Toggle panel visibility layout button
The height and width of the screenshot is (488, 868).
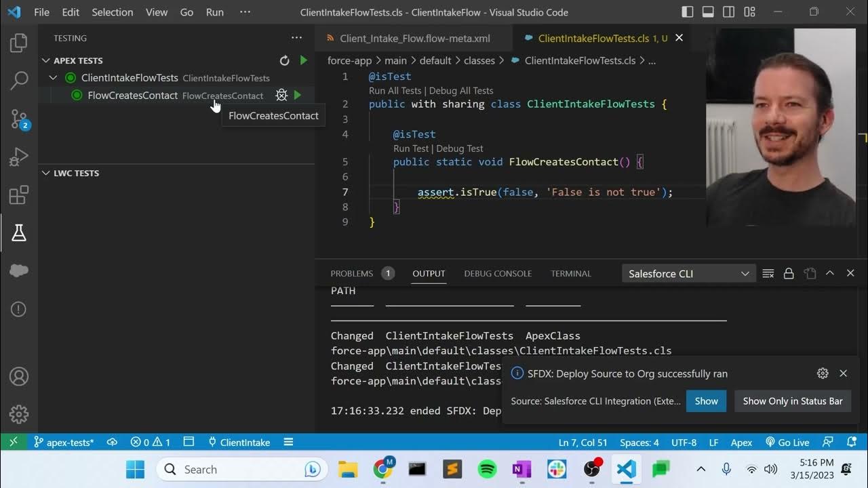(x=708, y=12)
